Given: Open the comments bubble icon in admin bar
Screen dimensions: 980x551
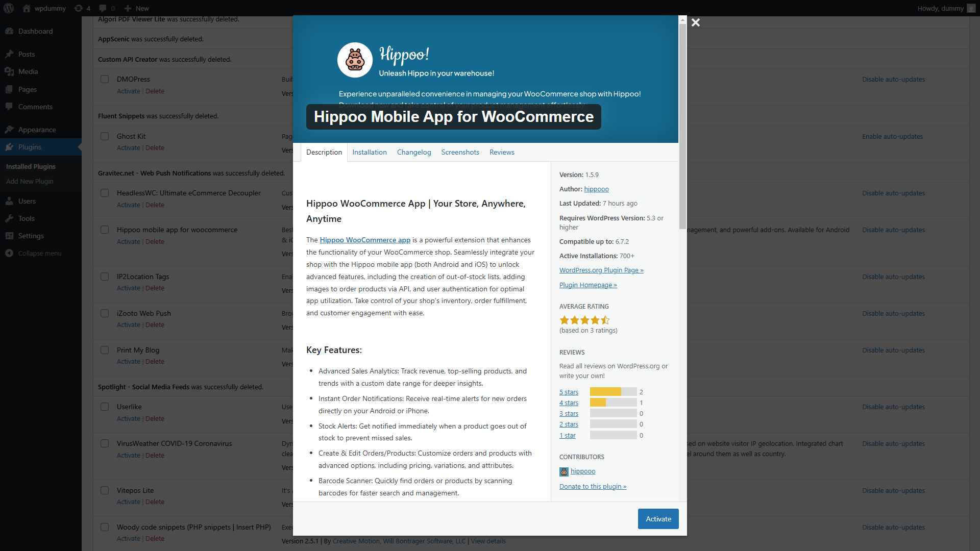Looking at the screenshot, I should [x=103, y=8].
